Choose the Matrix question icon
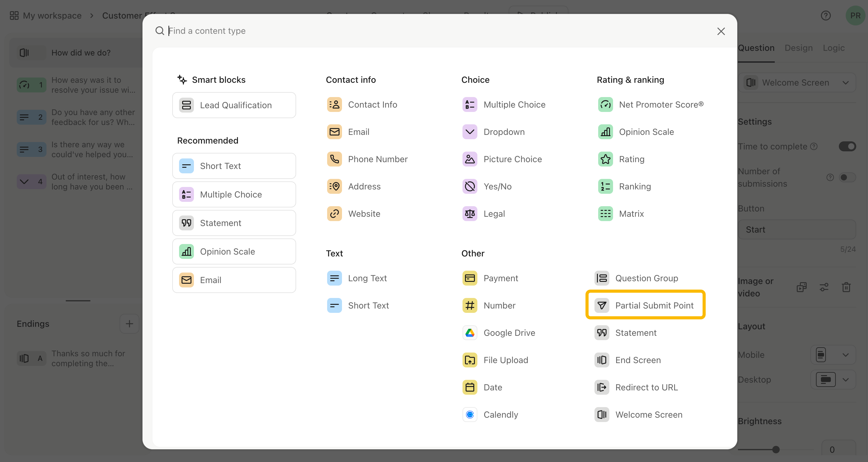The image size is (868, 462). pyautogui.click(x=605, y=214)
